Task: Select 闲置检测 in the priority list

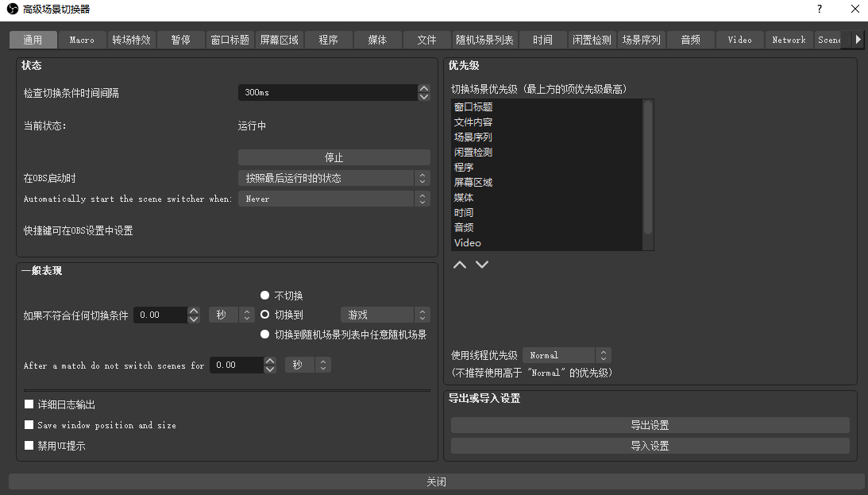Action: click(x=547, y=153)
